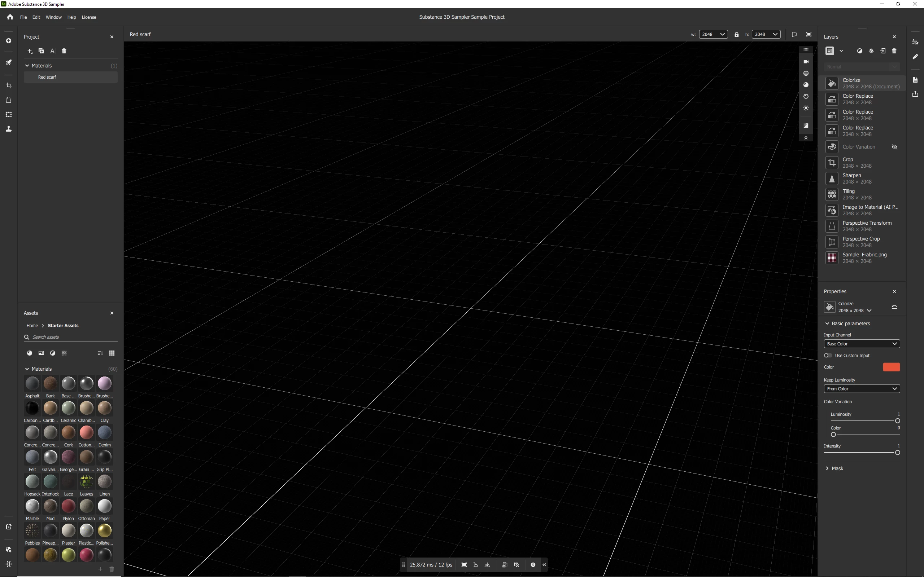Screen dimensions: 924x577
Task: Click the export icon on far right sidebar
Action: click(x=915, y=94)
